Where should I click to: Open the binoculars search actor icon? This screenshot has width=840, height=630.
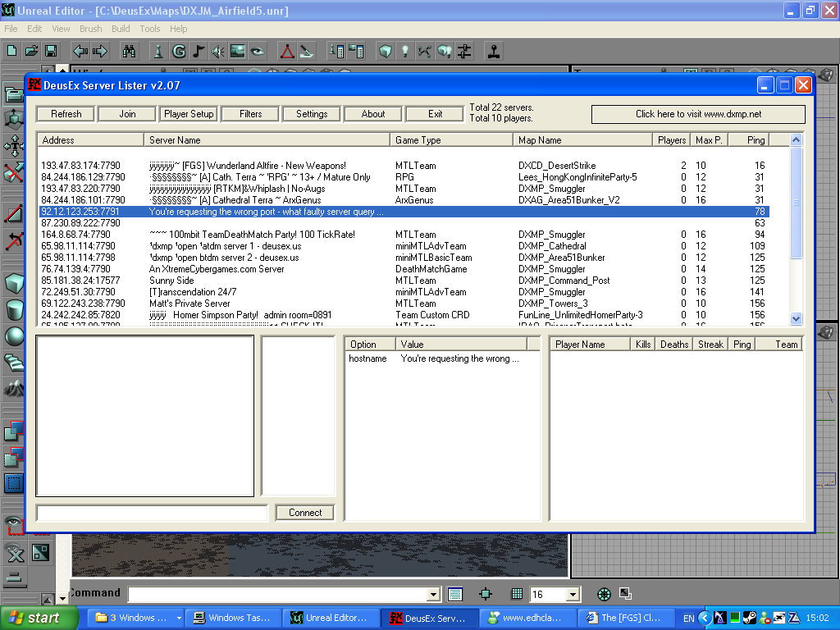(129, 52)
